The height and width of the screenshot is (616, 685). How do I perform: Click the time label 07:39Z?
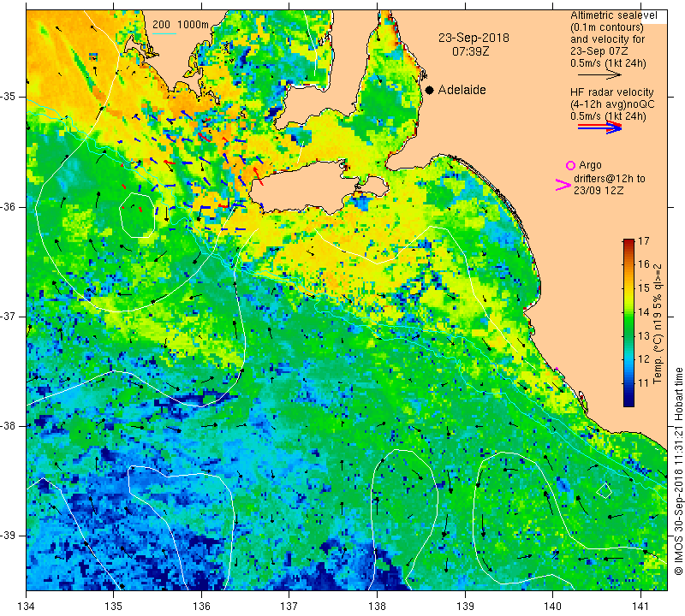[470, 51]
